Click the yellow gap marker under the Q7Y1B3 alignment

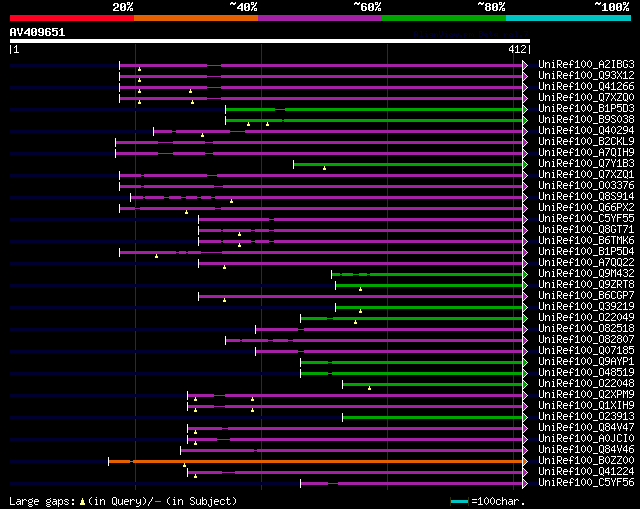click(324, 168)
